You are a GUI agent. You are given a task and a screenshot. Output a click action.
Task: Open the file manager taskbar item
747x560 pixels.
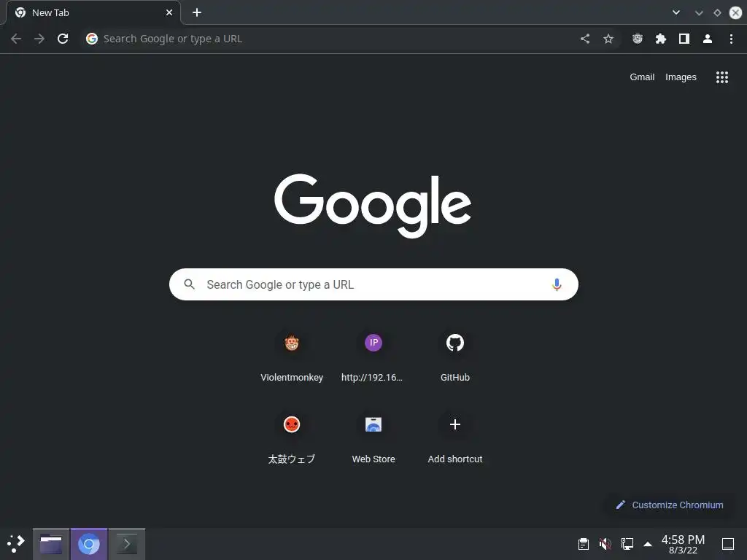[x=51, y=544]
